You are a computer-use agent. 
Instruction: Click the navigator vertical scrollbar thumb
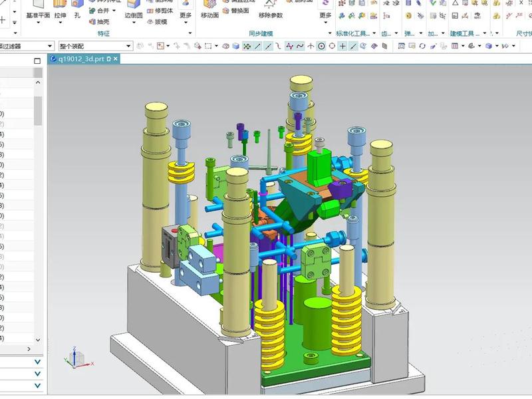38,110
